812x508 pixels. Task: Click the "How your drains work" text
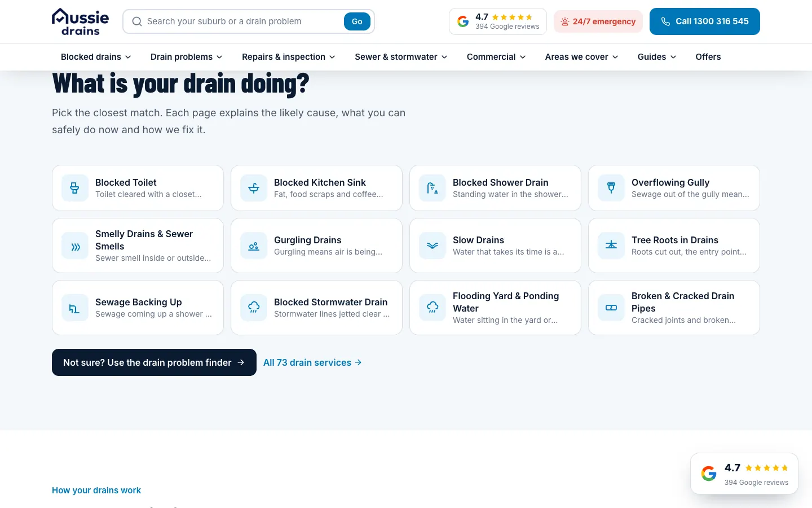click(x=96, y=491)
